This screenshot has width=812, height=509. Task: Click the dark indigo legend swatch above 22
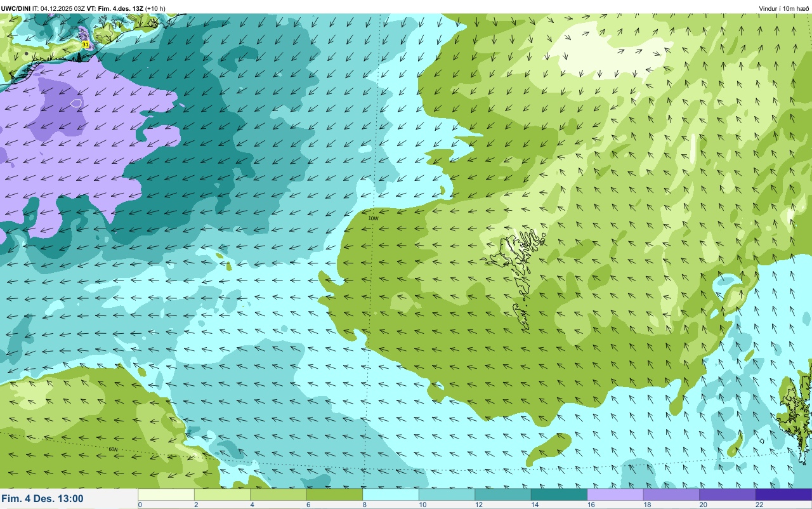click(783, 494)
